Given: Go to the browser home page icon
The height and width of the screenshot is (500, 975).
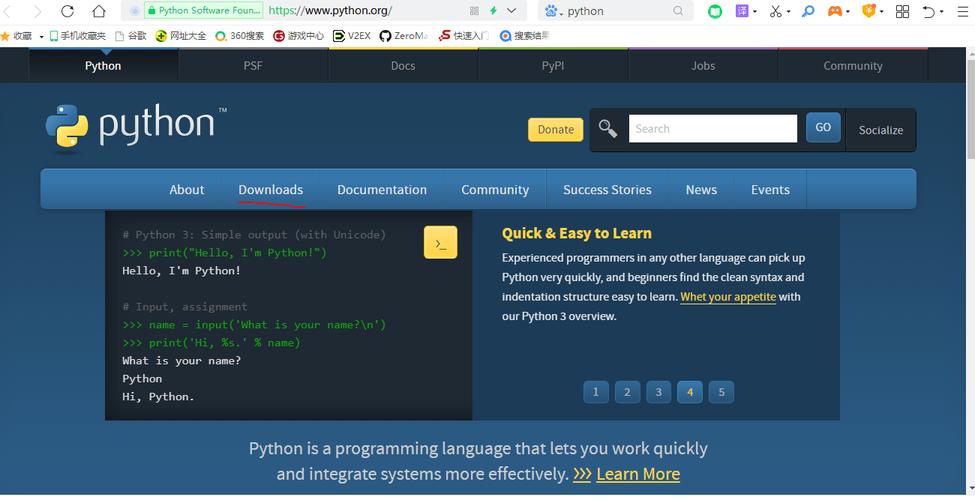Looking at the screenshot, I should 98,11.
